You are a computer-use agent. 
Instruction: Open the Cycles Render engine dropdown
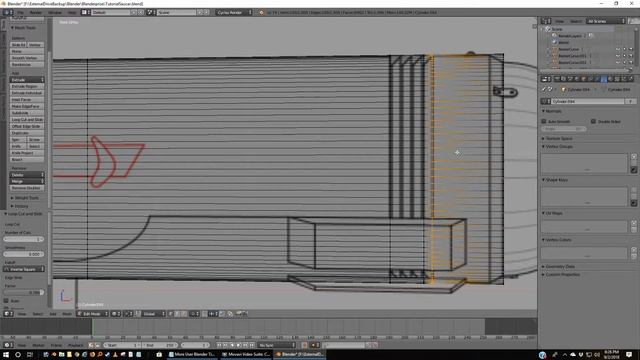[234, 12]
